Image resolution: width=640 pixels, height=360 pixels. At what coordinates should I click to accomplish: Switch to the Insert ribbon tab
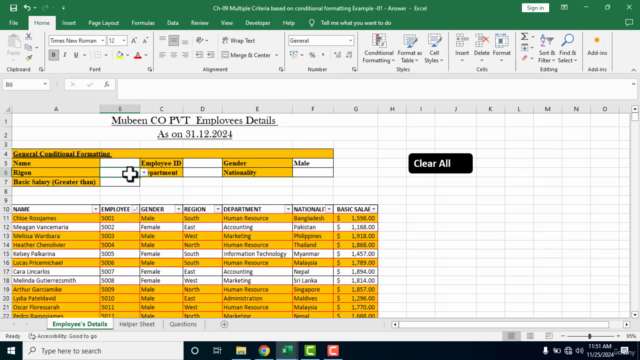pos(69,23)
